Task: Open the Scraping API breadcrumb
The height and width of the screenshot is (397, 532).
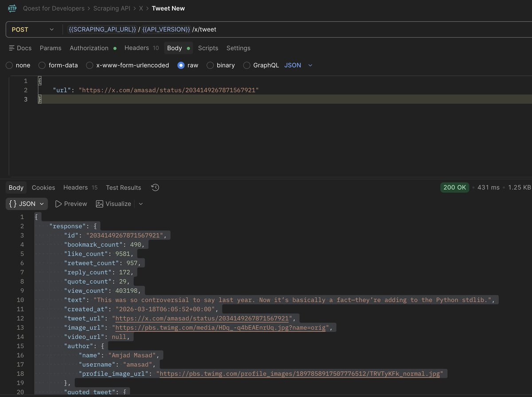Action: point(112,8)
